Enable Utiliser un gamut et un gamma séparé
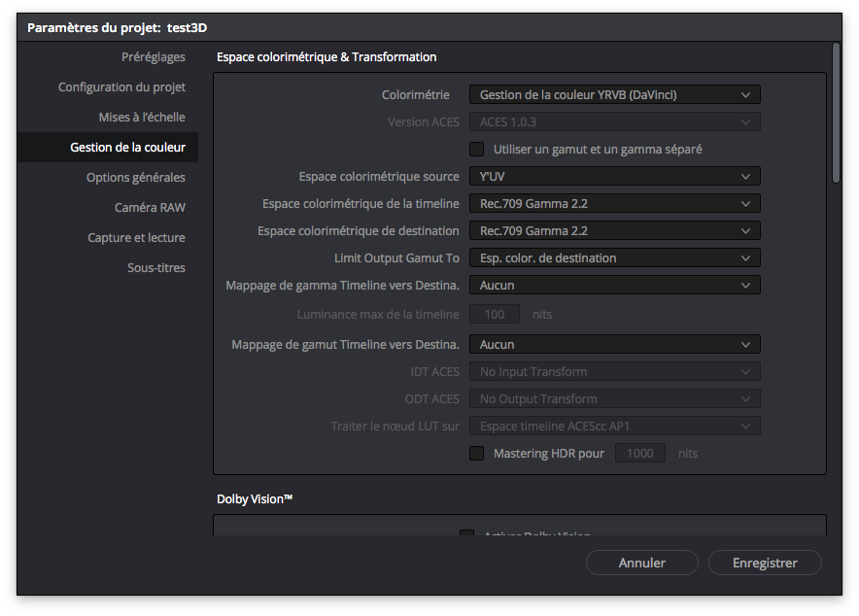Image resolution: width=859 pixels, height=616 pixels. pyautogui.click(x=476, y=149)
